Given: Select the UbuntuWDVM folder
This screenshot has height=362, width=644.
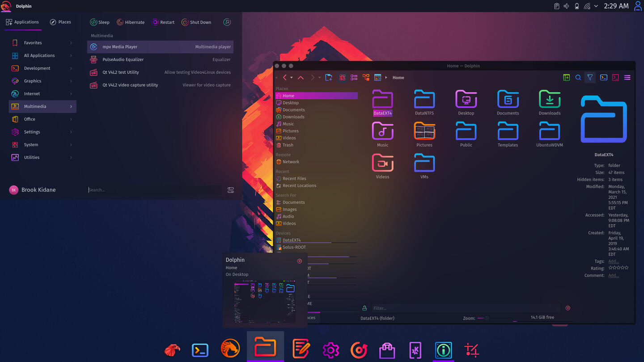Looking at the screenshot, I should [x=550, y=135].
